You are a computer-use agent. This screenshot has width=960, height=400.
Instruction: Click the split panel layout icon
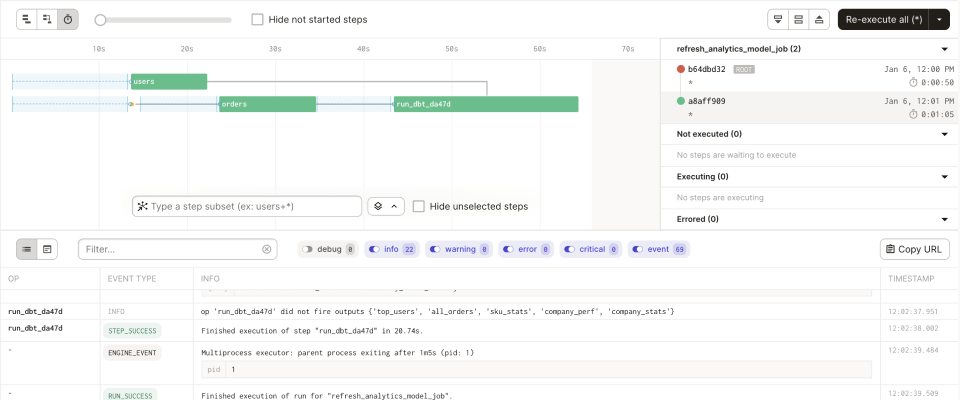click(x=798, y=19)
